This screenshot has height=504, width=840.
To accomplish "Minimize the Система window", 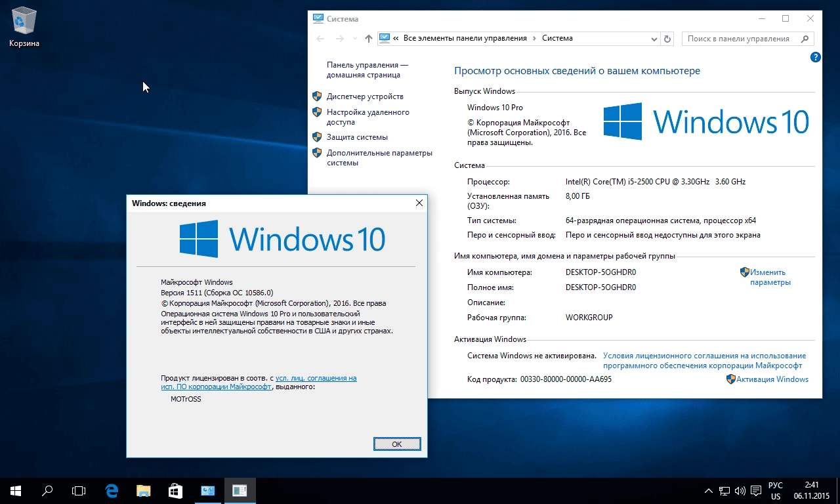I will click(761, 18).
